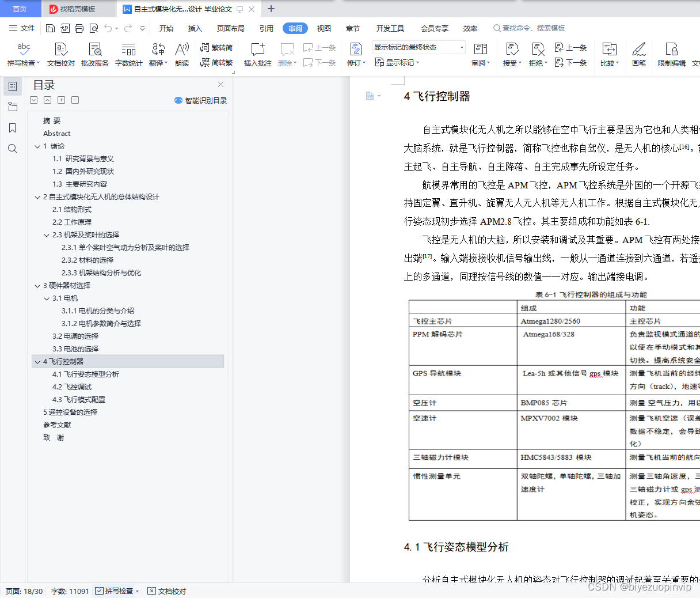The height and width of the screenshot is (598, 700).
Task: Switch to the 页面布局 ribbon tab
Action: click(231, 28)
